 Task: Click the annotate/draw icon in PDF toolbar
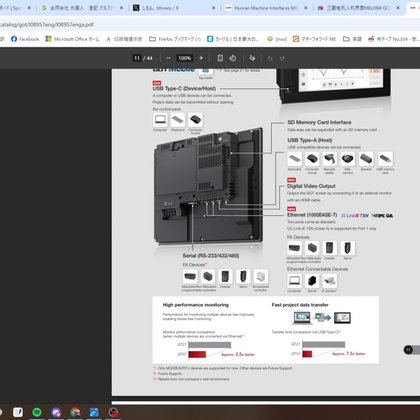[252, 58]
